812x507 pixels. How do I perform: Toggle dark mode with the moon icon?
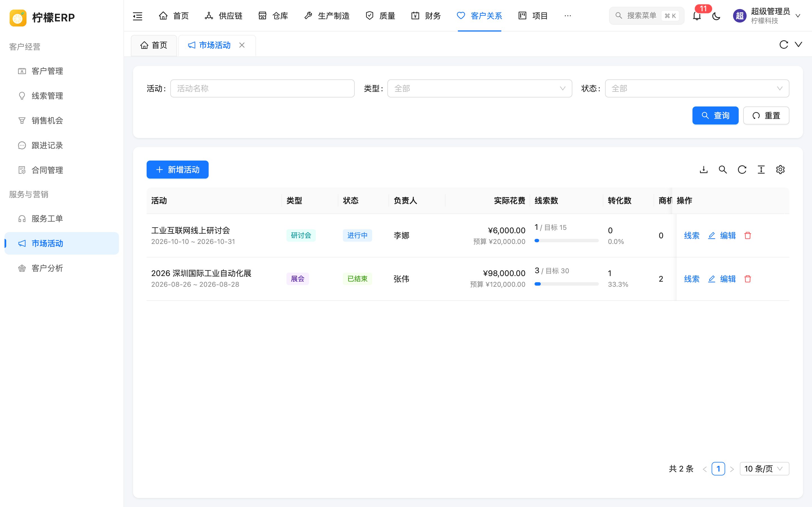click(716, 16)
